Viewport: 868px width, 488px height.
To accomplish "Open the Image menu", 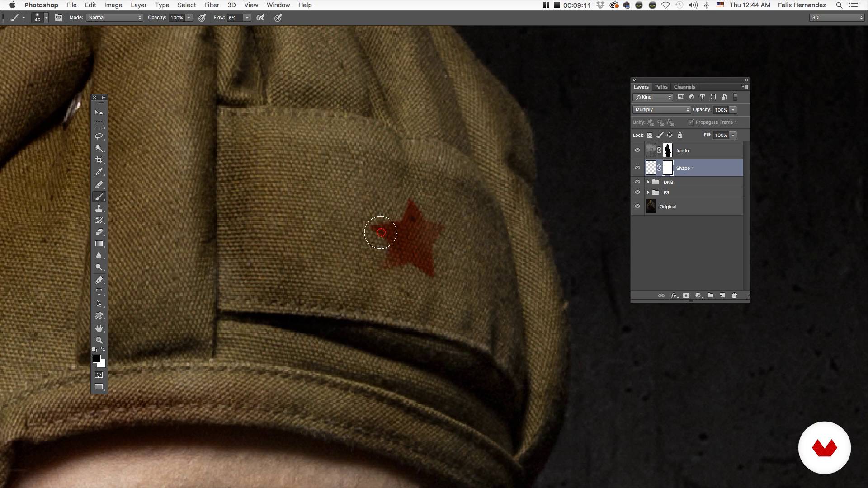I will (113, 5).
